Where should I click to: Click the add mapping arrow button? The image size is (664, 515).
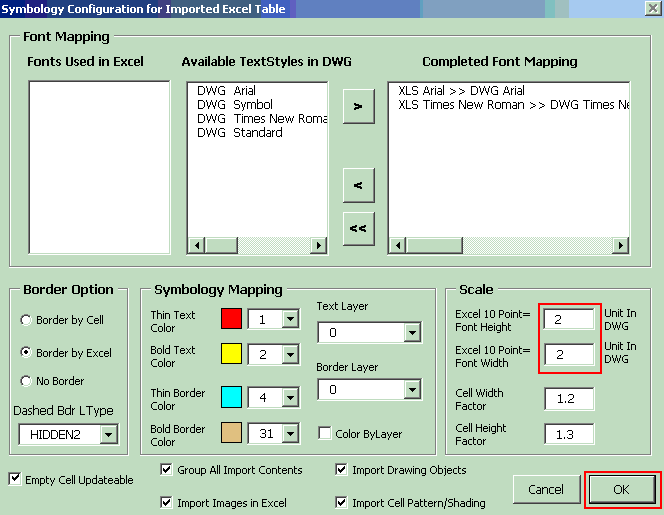[358, 106]
